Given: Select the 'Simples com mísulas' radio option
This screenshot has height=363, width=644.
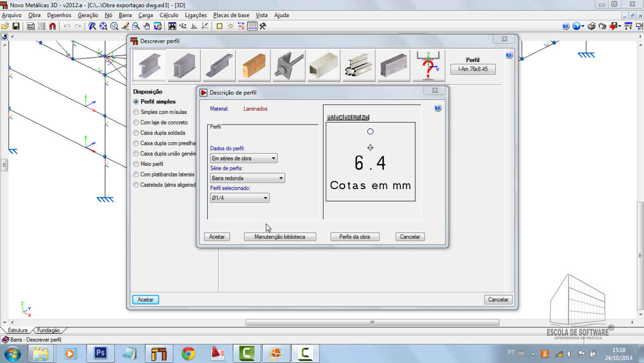Looking at the screenshot, I should point(136,112).
